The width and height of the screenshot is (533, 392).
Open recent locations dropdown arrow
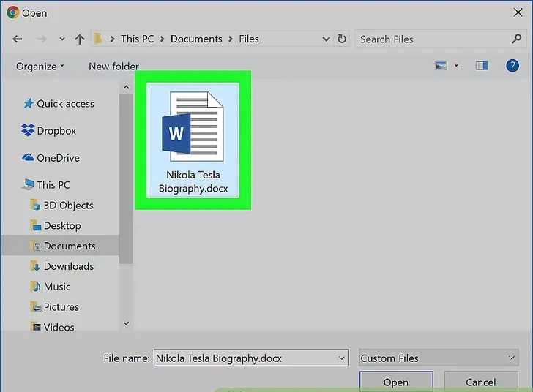pyautogui.click(x=61, y=39)
